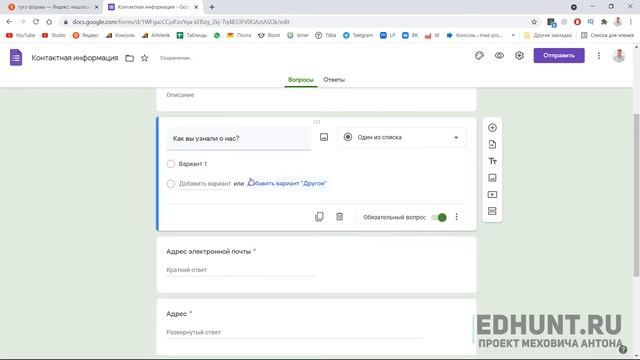Select Адрес электронной почты question card
The image size is (640, 360).
click(x=316, y=264)
